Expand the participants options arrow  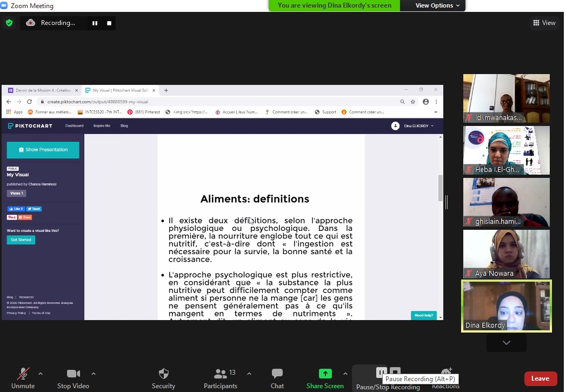(x=249, y=374)
